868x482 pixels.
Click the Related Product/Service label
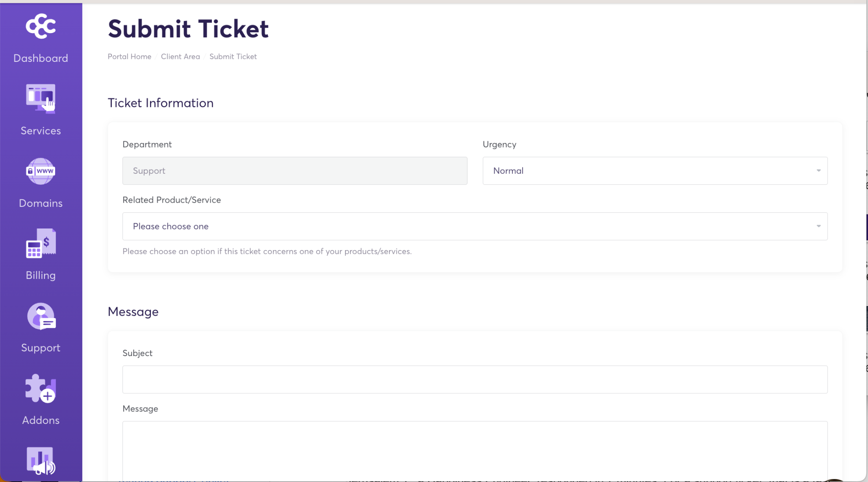(172, 200)
